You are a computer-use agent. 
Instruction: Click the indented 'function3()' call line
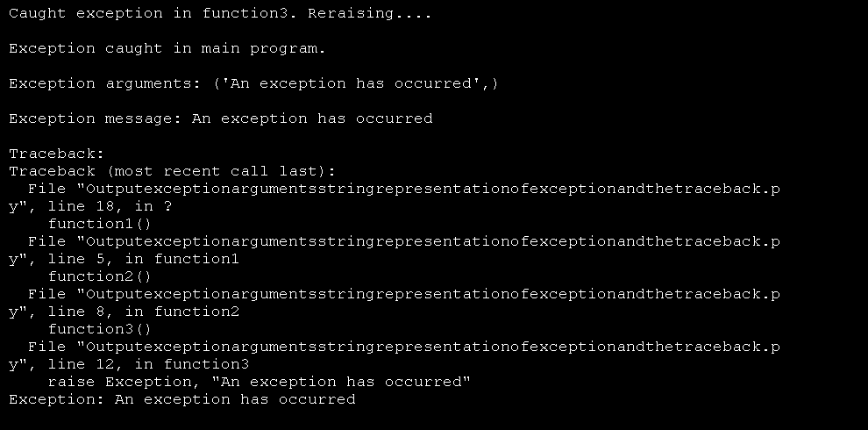[100, 330]
